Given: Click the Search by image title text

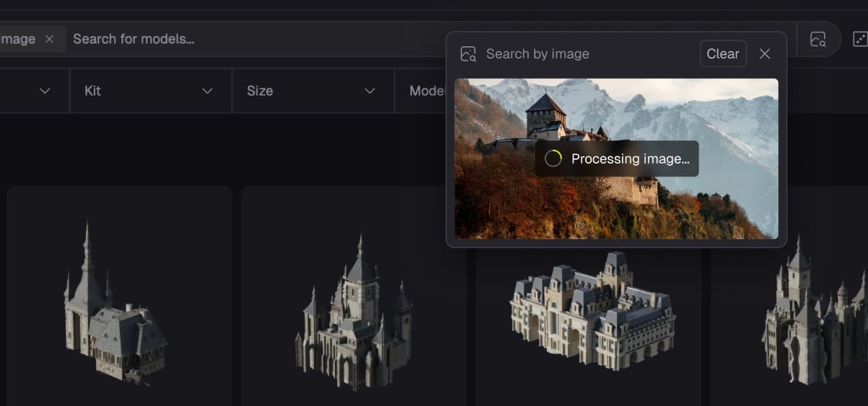Looking at the screenshot, I should (537, 54).
